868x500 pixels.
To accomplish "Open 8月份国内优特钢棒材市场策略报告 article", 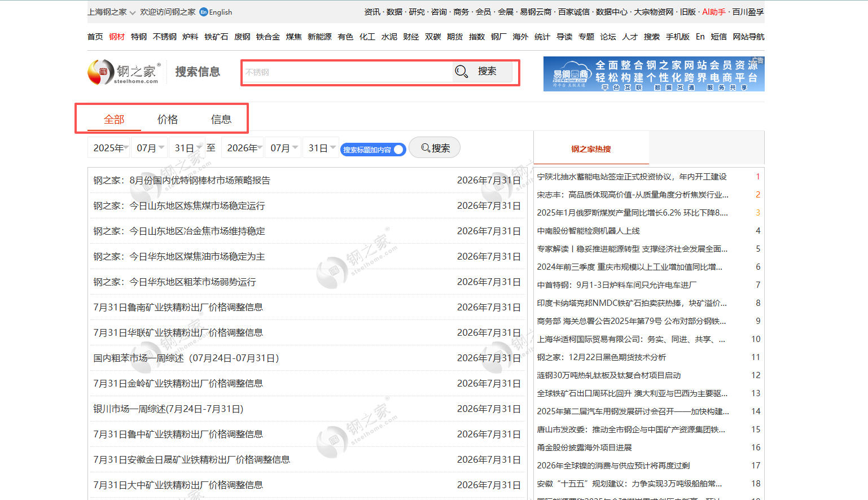I will pyautogui.click(x=182, y=181).
